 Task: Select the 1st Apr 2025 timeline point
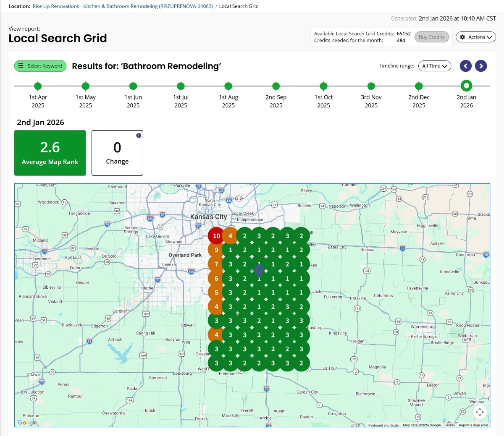pos(38,86)
